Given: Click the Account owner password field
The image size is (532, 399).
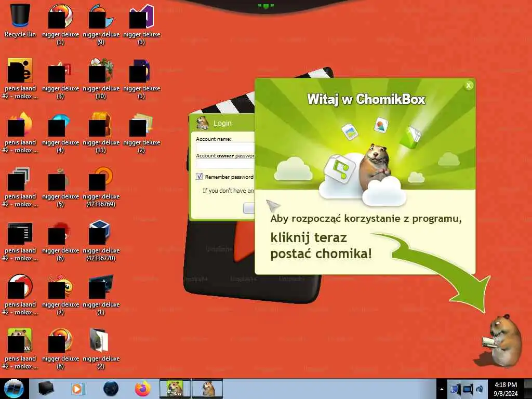Looking at the screenshot, I should pos(225,164).
